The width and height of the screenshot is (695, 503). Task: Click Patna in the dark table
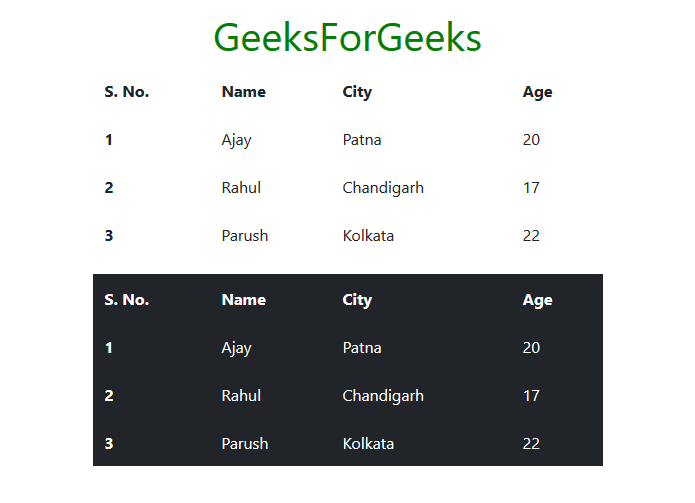pos(361,348)
